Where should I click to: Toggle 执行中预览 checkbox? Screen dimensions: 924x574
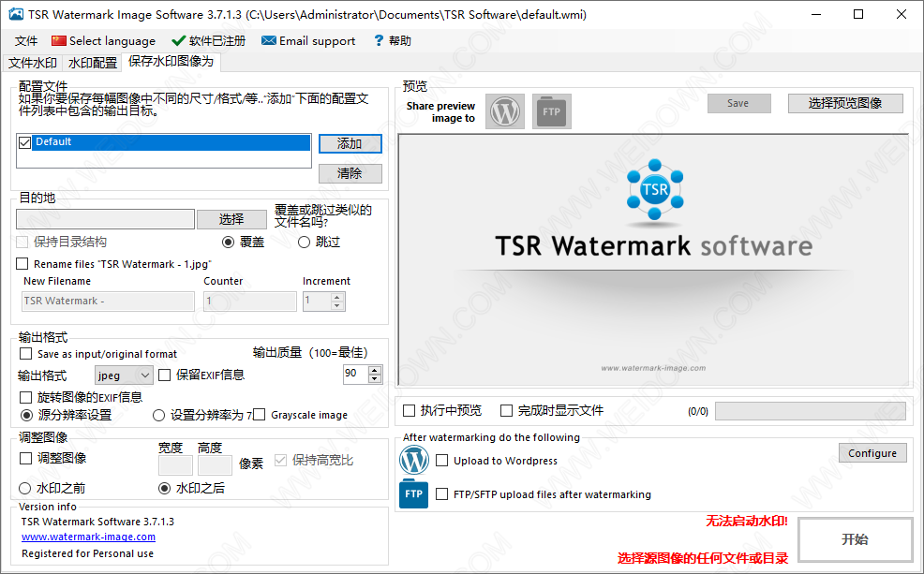(x=409, y=410)
